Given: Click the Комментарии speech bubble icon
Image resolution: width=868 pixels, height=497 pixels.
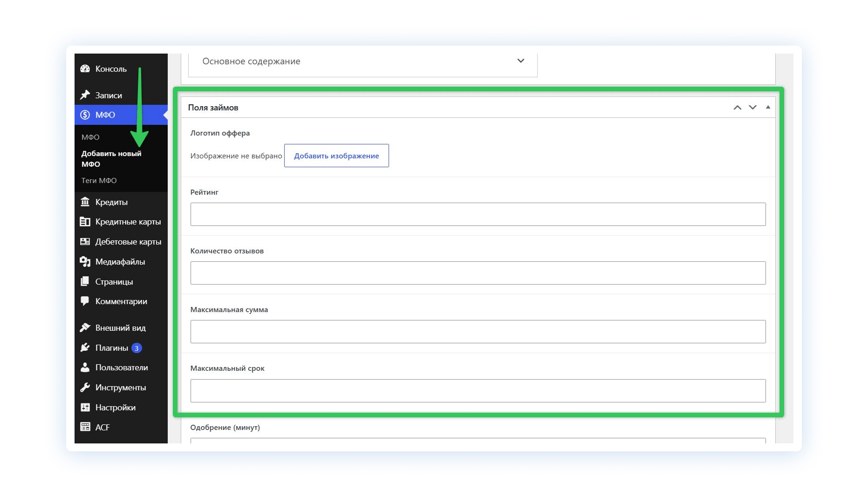Looking at the screenshot, I should [85, 301].
